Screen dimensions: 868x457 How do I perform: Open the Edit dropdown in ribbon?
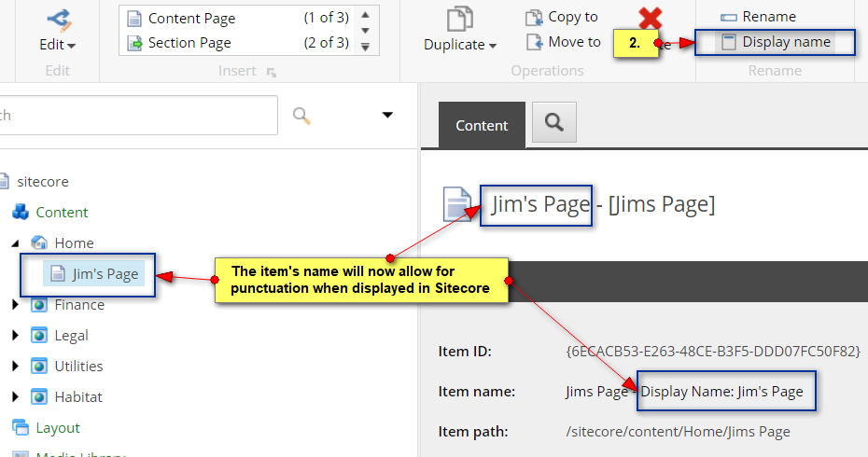coord(58,45)
